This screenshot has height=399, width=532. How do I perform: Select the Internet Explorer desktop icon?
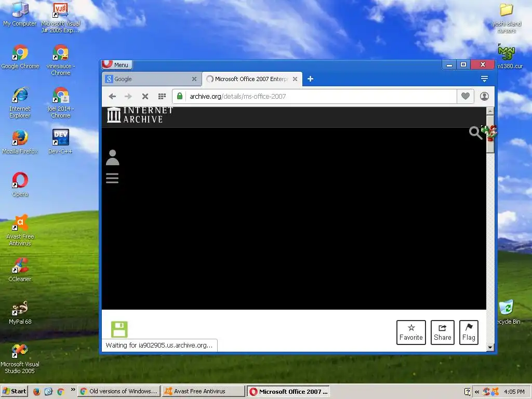(20, 103)
